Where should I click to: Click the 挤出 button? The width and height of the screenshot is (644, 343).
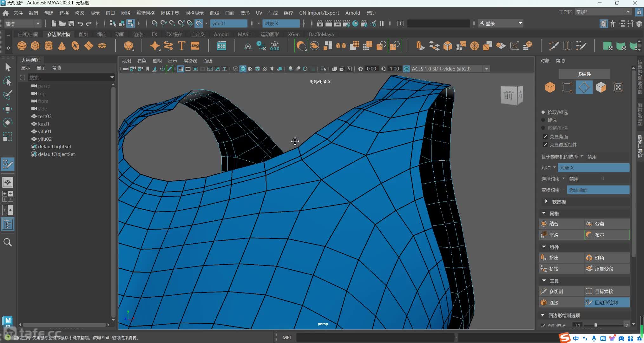click(x=562, y=258)
